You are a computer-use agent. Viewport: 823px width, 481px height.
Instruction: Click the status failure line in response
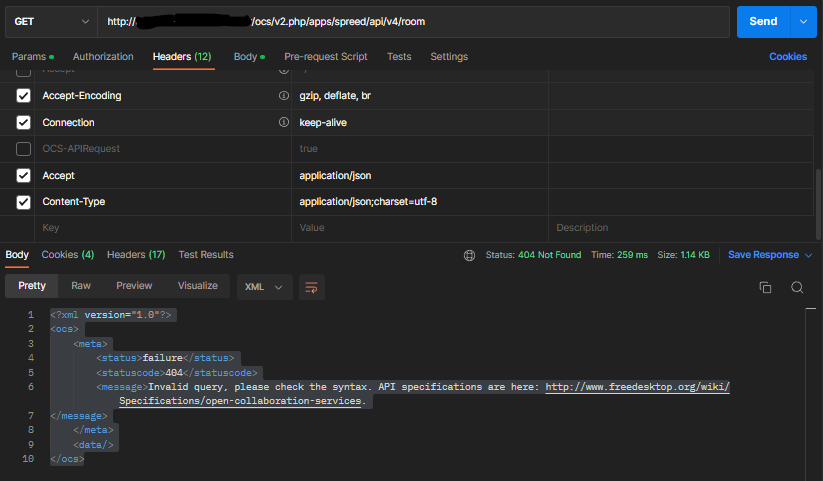coord(165,358)
